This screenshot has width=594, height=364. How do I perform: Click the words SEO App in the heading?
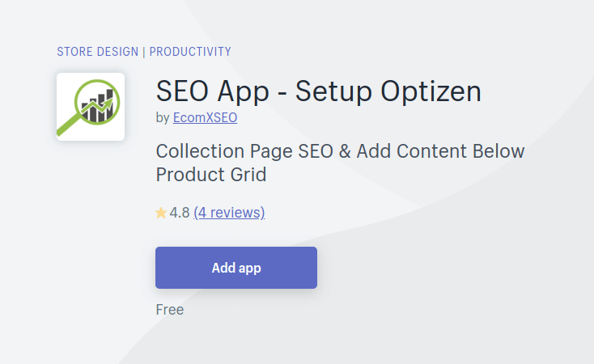click(x=213, y=91)
